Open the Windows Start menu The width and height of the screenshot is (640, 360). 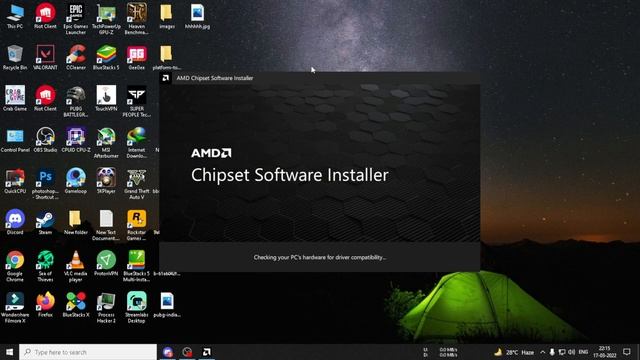pos(9,352)
